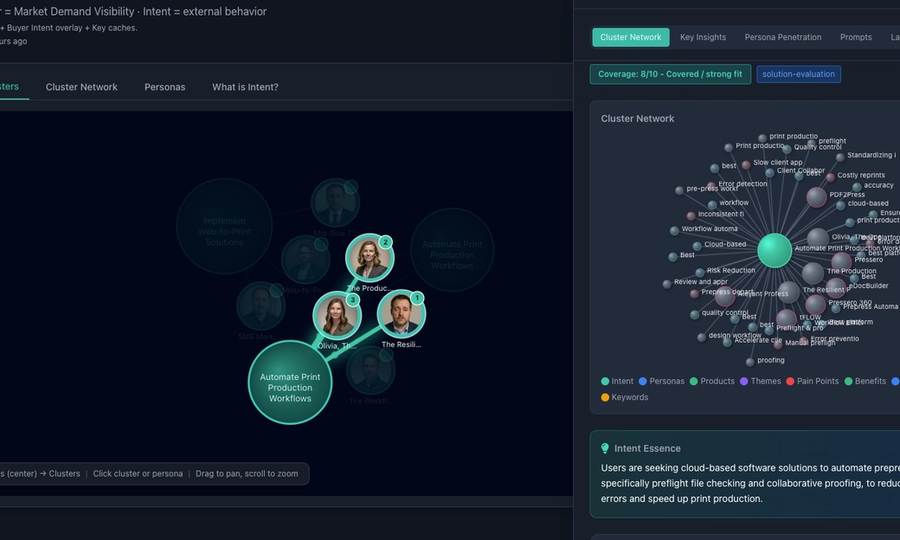Open the Key Insights tab
Viewport: 900px width, 540px height.
pyautogui.click(x=703, y=37)
